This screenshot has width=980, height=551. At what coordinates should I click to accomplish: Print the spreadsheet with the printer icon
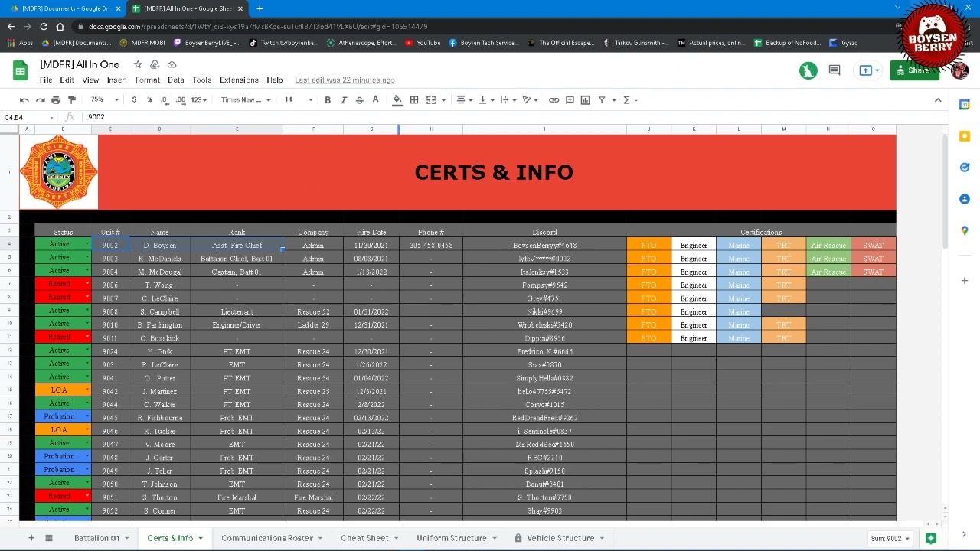point(56,100)
